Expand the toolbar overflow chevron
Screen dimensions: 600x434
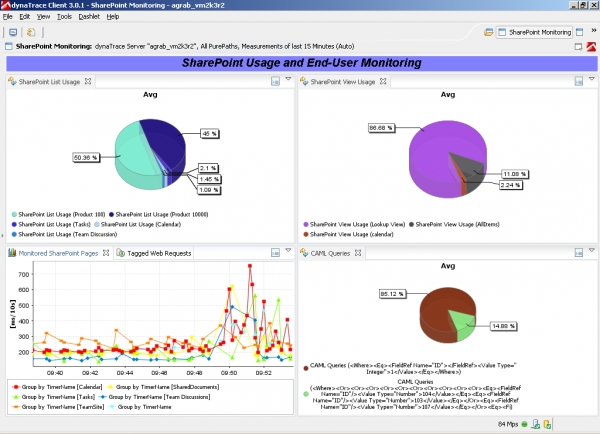click(593, 30)
